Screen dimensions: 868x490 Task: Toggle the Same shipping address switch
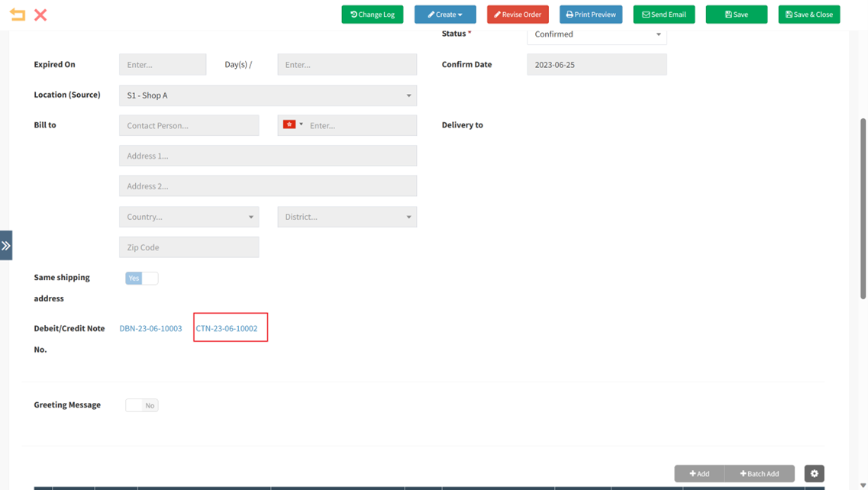[x=141, y=279]
